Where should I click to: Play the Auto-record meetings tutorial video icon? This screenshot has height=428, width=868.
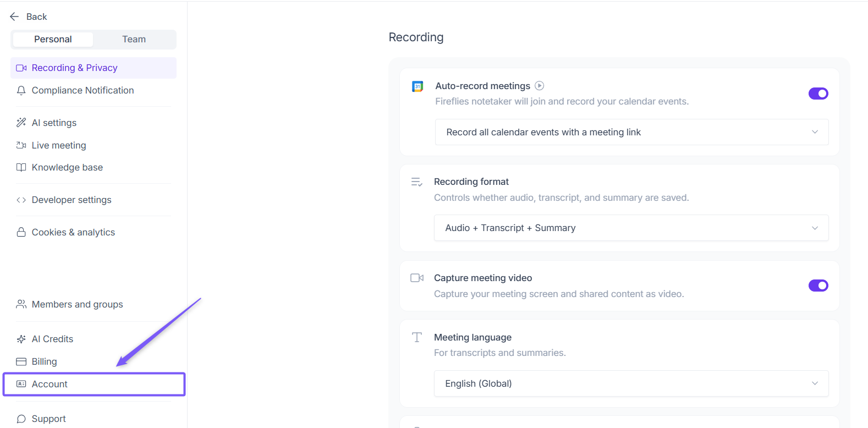pyautogui.click(x=540, y=85)
